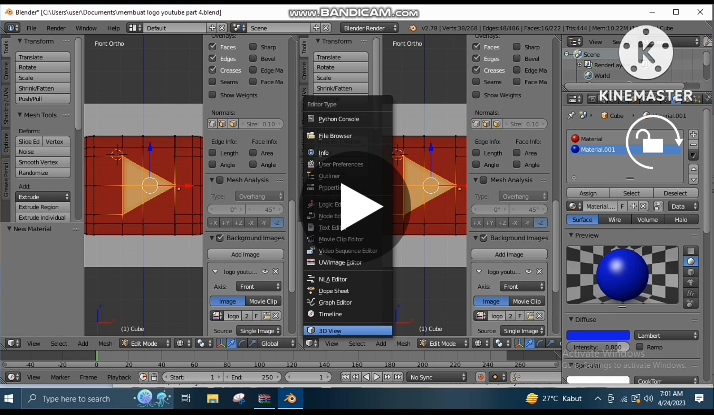
Task: Add a new material slot with plus icon
Action: pos(693,134)
